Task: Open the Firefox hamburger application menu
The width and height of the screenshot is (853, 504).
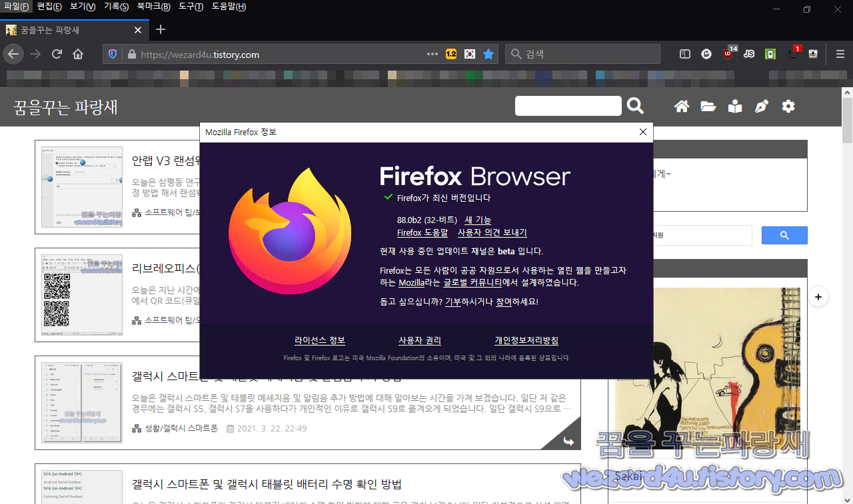Action: point(840,54)
